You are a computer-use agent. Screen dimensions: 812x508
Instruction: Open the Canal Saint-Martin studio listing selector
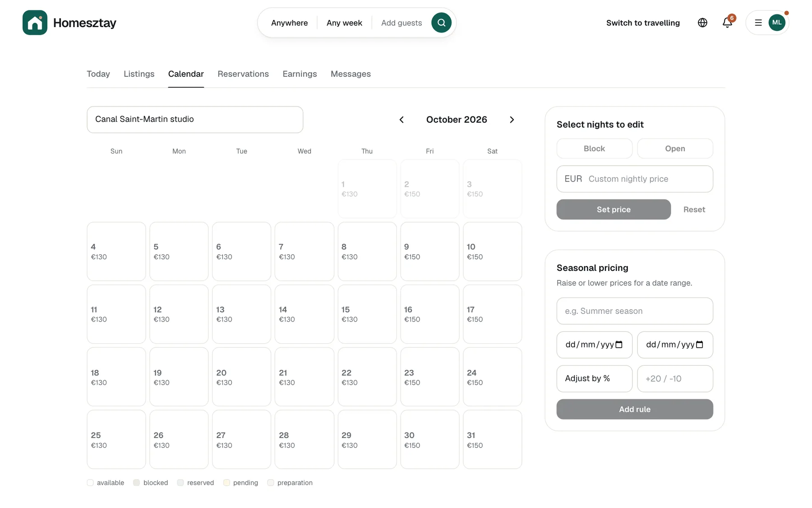[x=195, y=120]
